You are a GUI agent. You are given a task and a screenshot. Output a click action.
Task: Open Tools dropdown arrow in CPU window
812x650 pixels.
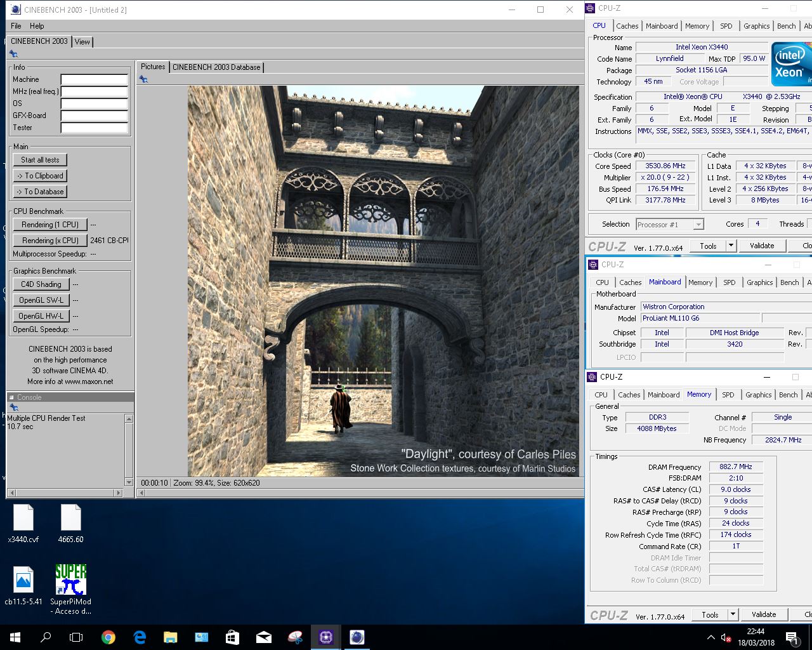pos(731,246)
